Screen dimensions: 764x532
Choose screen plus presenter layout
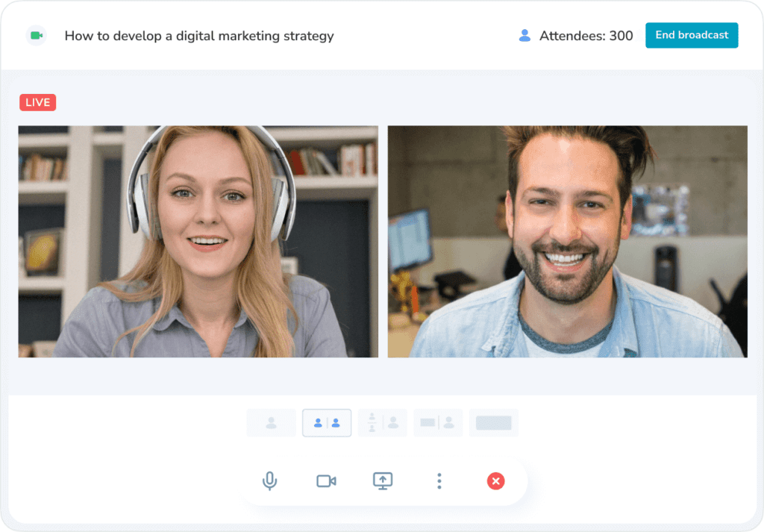click(x=438, y=423)
